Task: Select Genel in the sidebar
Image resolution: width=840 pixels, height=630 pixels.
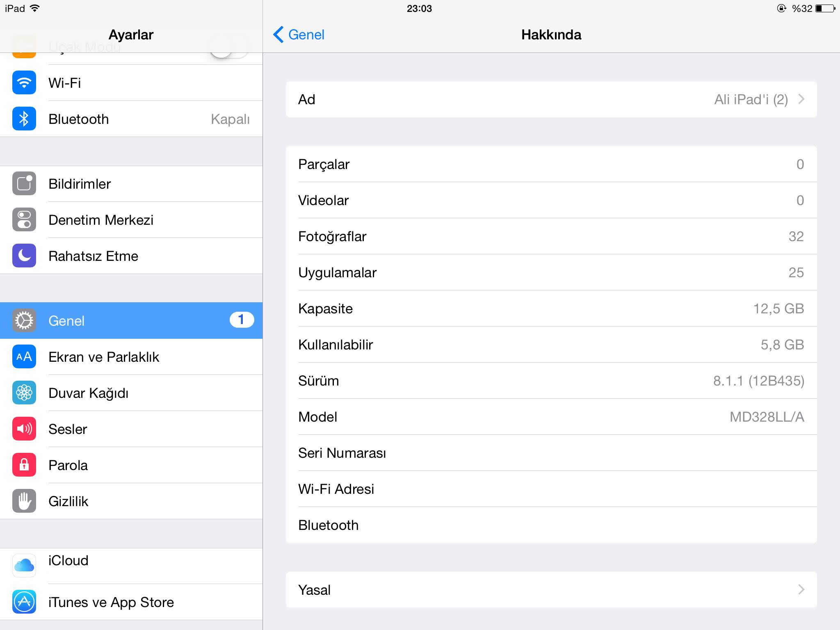Action: (131, 321)
